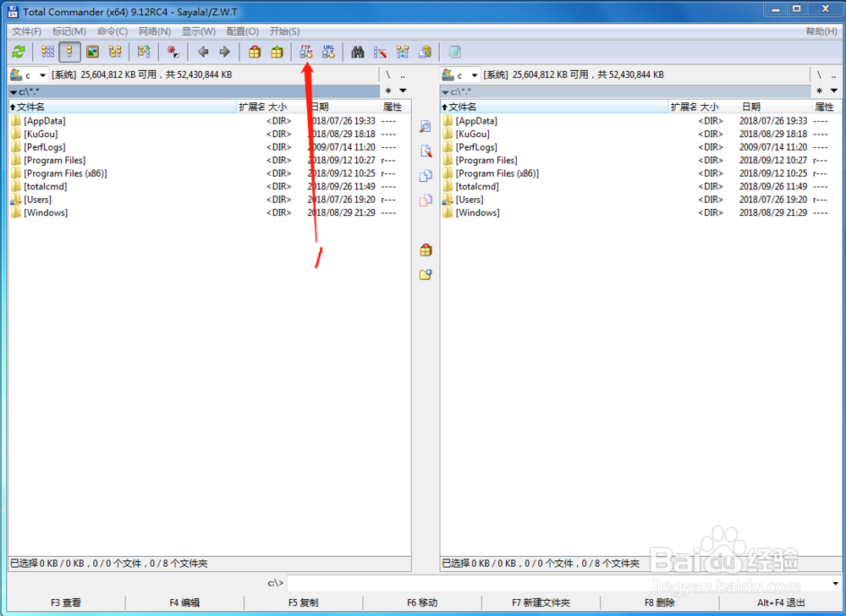Image resolution: width=846 pixels, height=616 pixels.
Task: Open the 标记(M) menu
Action: point(69,31)
